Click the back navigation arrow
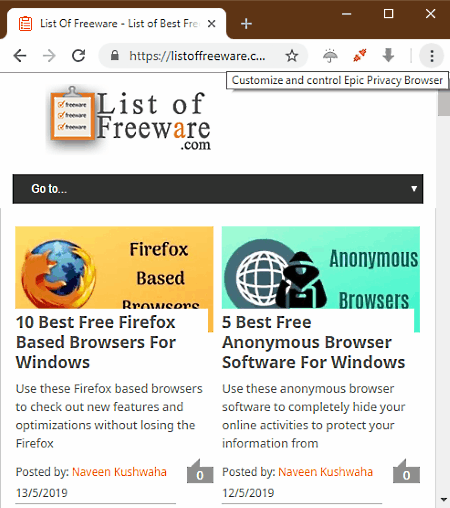Viewport: 450px width, 508px height. 20,56
